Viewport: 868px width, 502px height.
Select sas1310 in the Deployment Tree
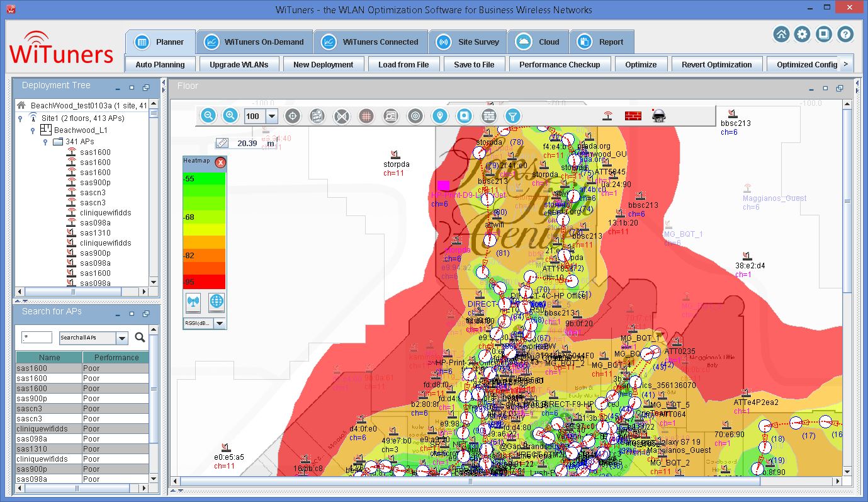point(95,233)
